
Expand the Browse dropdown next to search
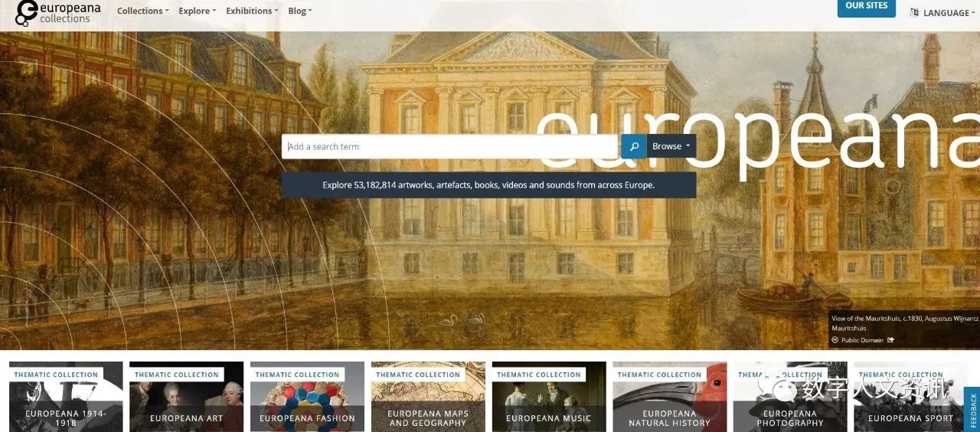(x=671, y=146)
